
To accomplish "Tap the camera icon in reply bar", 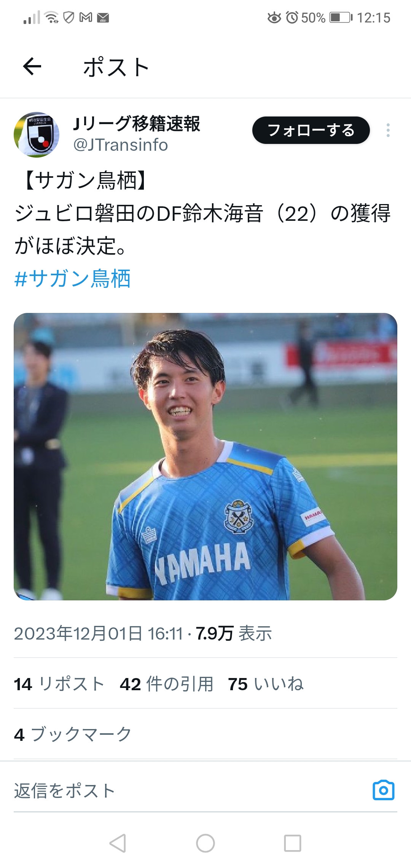I will 383,790.
